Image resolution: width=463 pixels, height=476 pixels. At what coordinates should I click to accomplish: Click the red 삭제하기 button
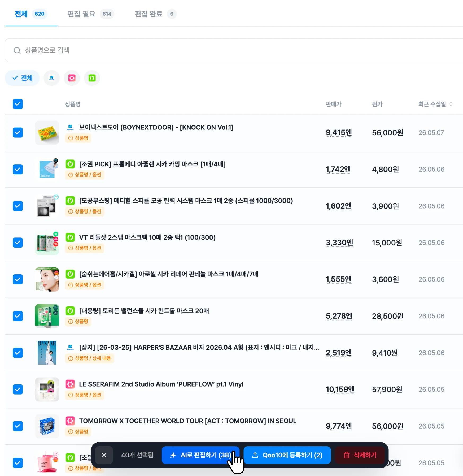360,455
